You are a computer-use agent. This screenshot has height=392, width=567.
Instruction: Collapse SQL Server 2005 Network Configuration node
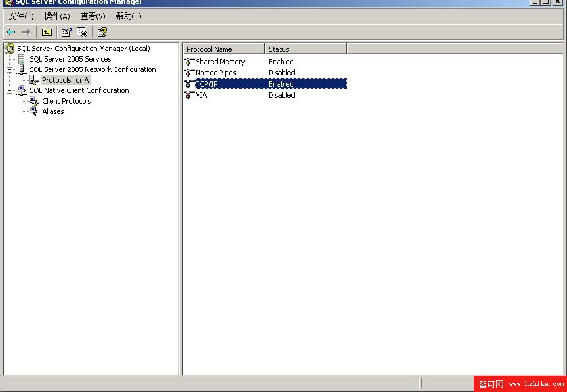[10, 69]
